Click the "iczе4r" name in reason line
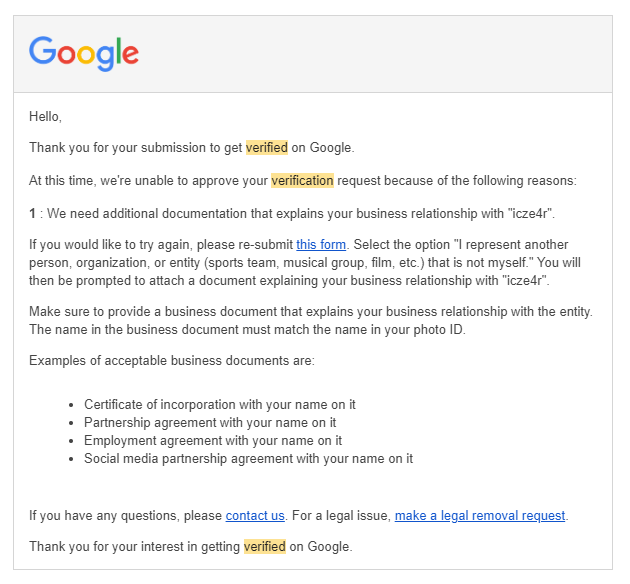 tap(530, 213)
